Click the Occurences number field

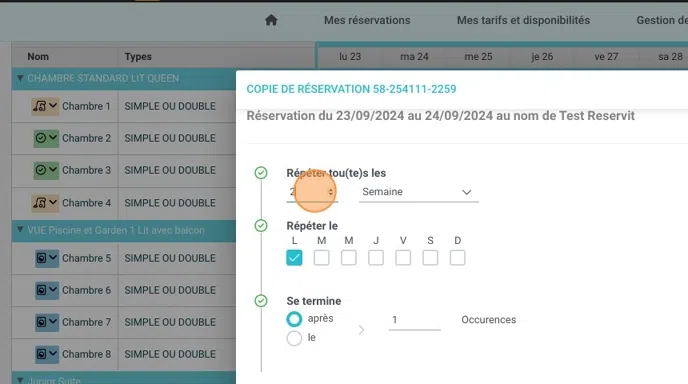coord(414,320)
